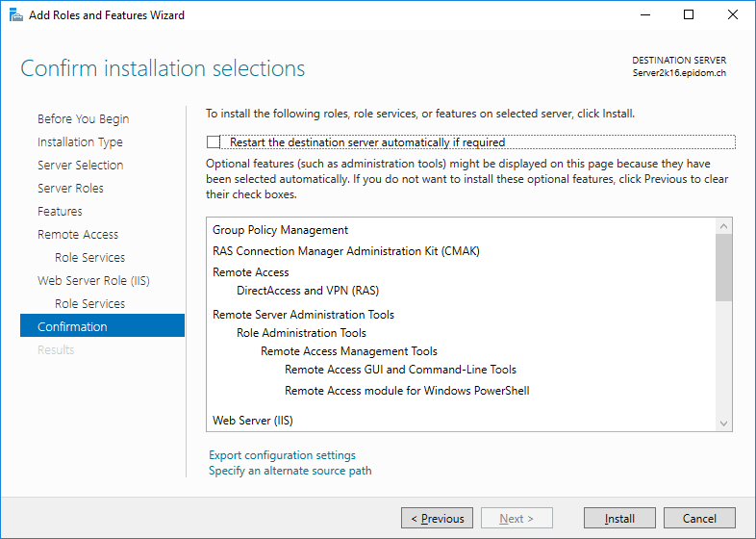Open Server Selection step
The height and width of the screenshot is (539, 756).
81,165
